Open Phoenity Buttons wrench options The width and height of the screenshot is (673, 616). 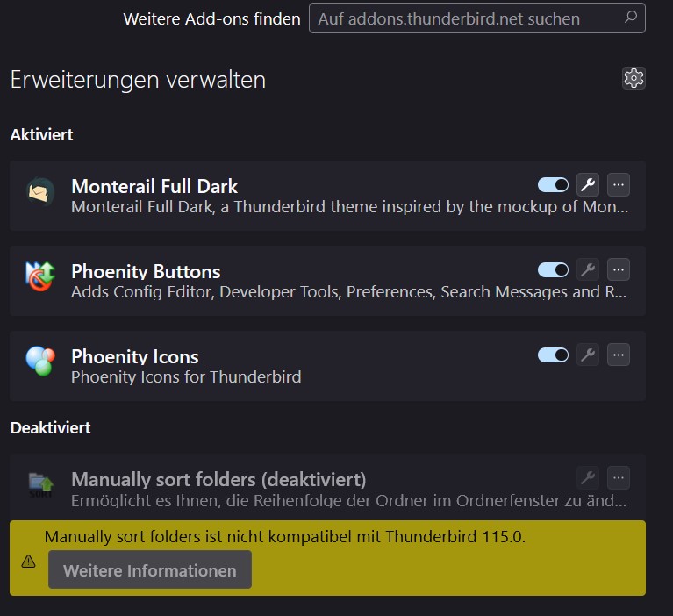coord(588,269)
